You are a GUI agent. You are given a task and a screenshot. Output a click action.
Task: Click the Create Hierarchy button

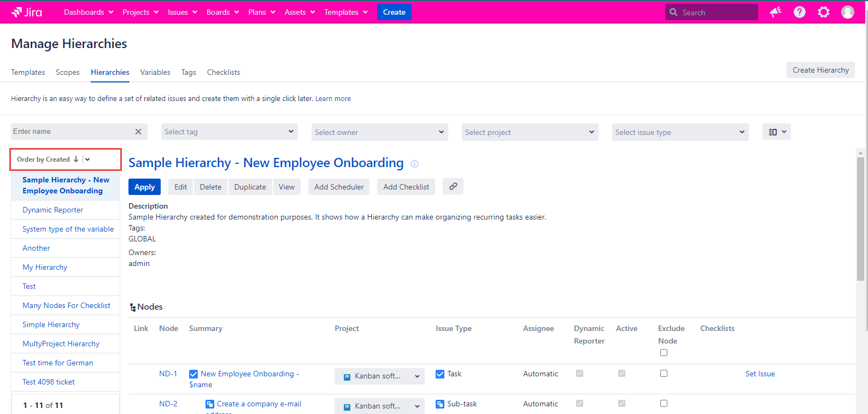point(820,70)
